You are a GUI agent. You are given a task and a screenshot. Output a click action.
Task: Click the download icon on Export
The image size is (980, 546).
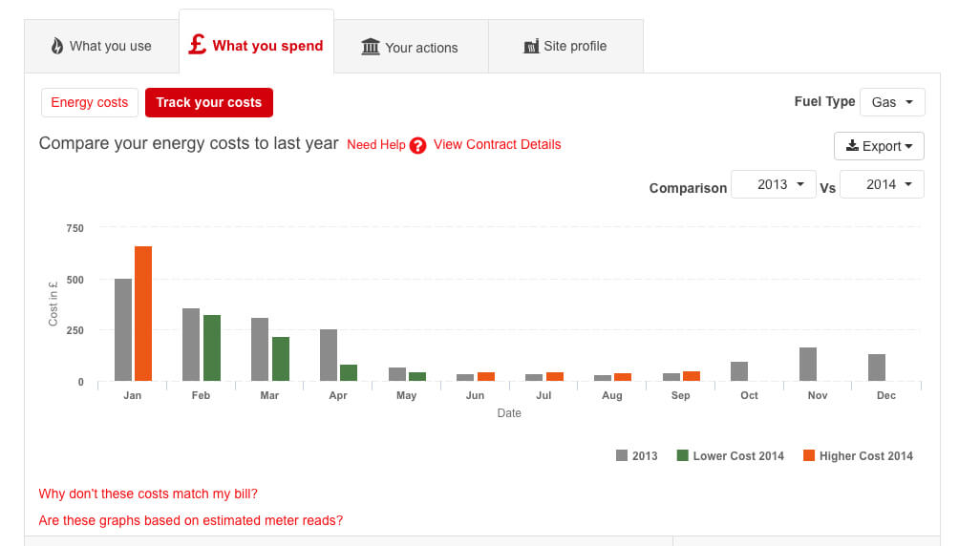pos(852,146)
